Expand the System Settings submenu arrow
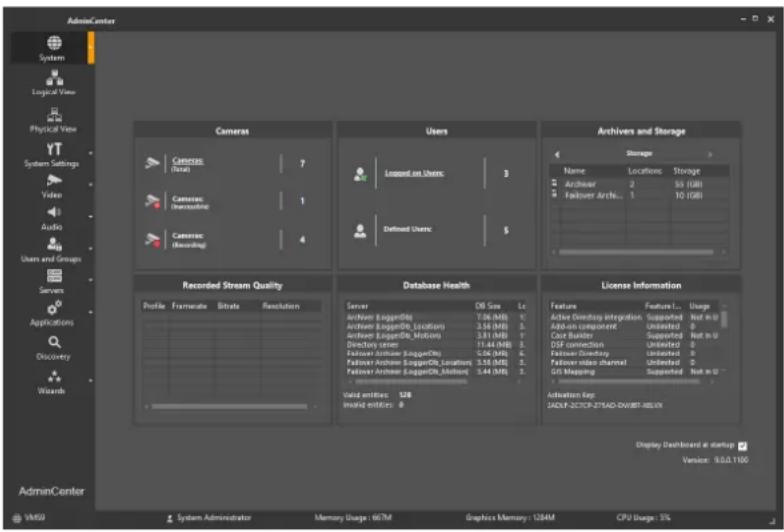 coord(91,153)
